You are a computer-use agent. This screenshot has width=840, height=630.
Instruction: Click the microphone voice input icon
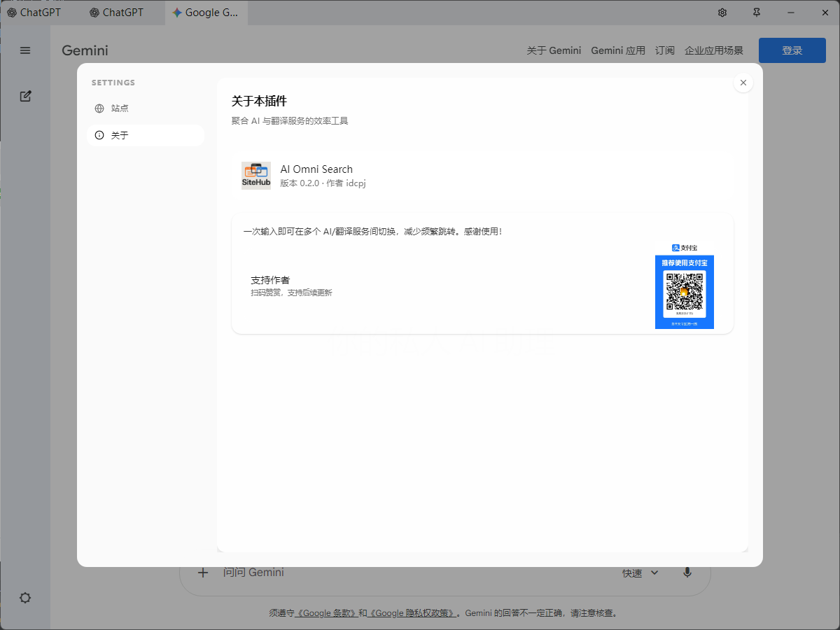click(x=687, y=573)
